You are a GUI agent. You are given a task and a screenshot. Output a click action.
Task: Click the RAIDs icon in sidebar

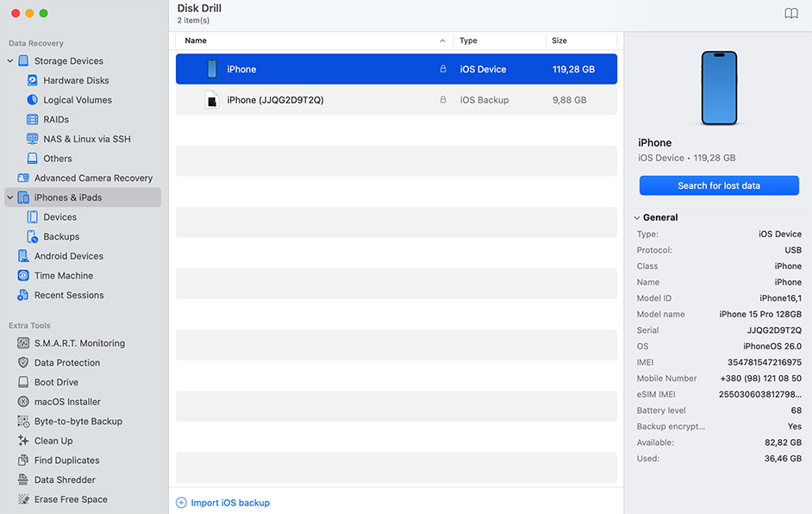pyautogui.click(x=32, y=119)
